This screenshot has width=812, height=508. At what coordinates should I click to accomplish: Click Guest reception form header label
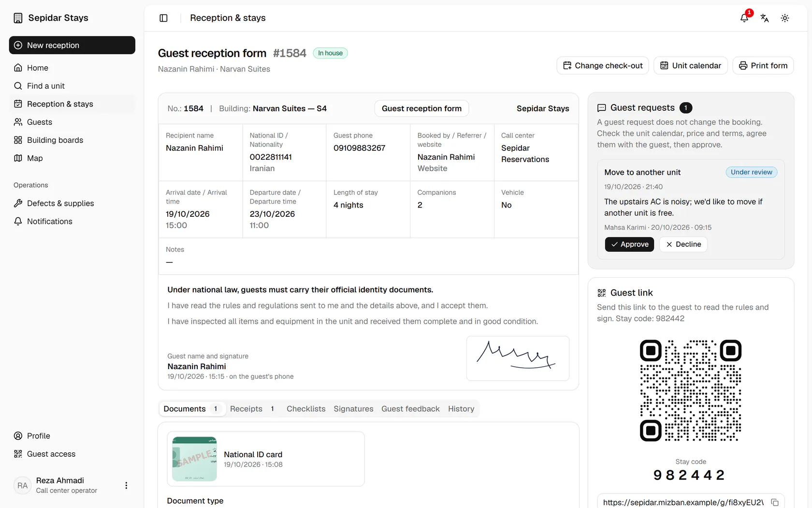pos(421,108)
